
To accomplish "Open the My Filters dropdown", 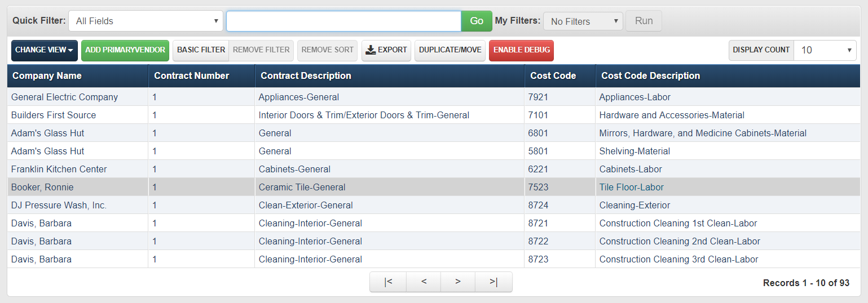I will pos(583,21).
